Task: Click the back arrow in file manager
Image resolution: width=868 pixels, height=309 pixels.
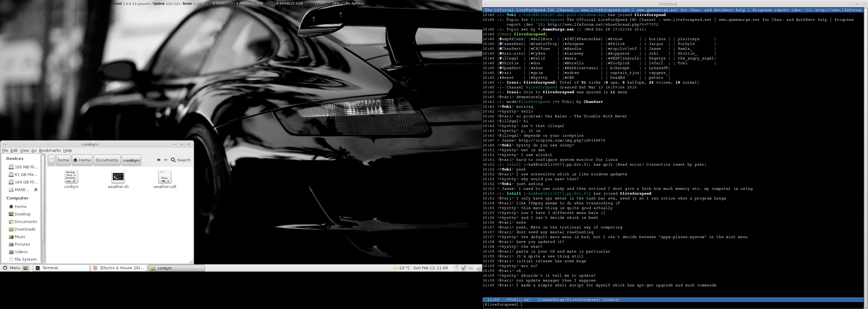Action: click(x=158, y=160)
